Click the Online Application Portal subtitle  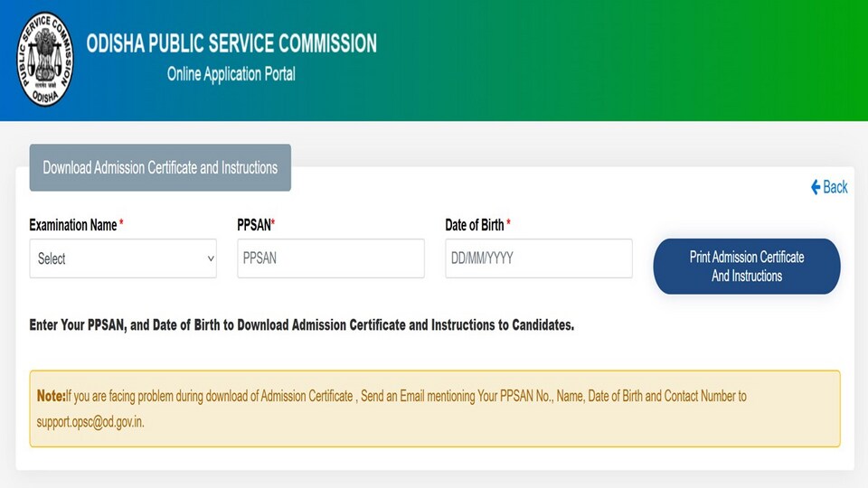(x=231, y=74)
